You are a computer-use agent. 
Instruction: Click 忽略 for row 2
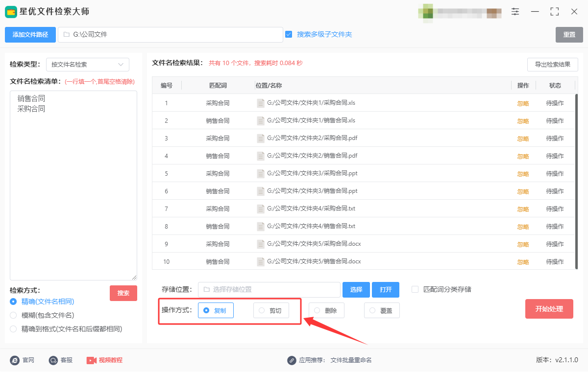[x=523, y=121]
